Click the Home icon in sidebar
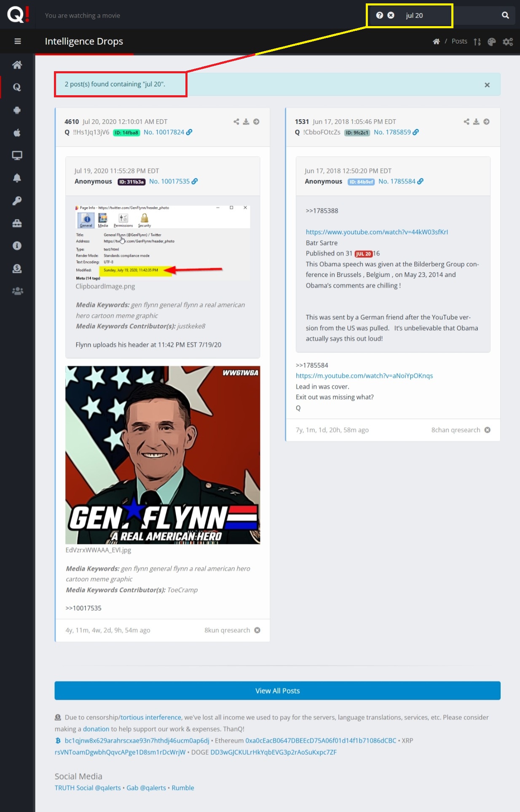Image resolution: width=520 pixels, height=812 pixels. coord(17,64)
